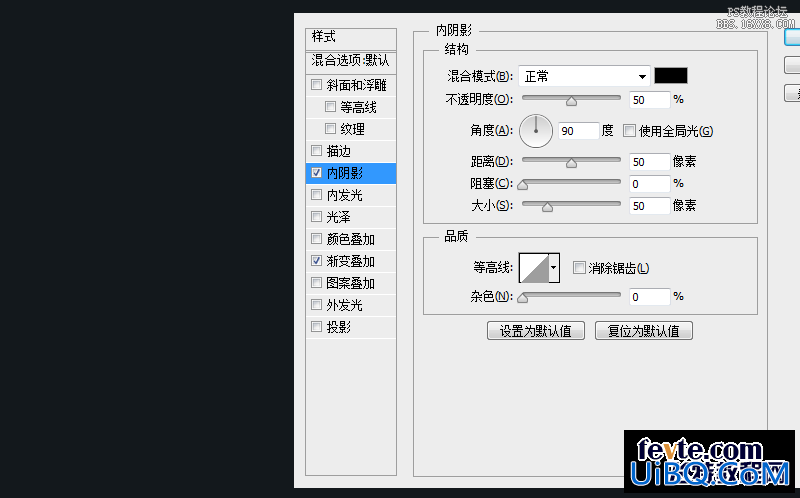Select the 外发光 style label
800x498 pixels.
pos(344,305)
